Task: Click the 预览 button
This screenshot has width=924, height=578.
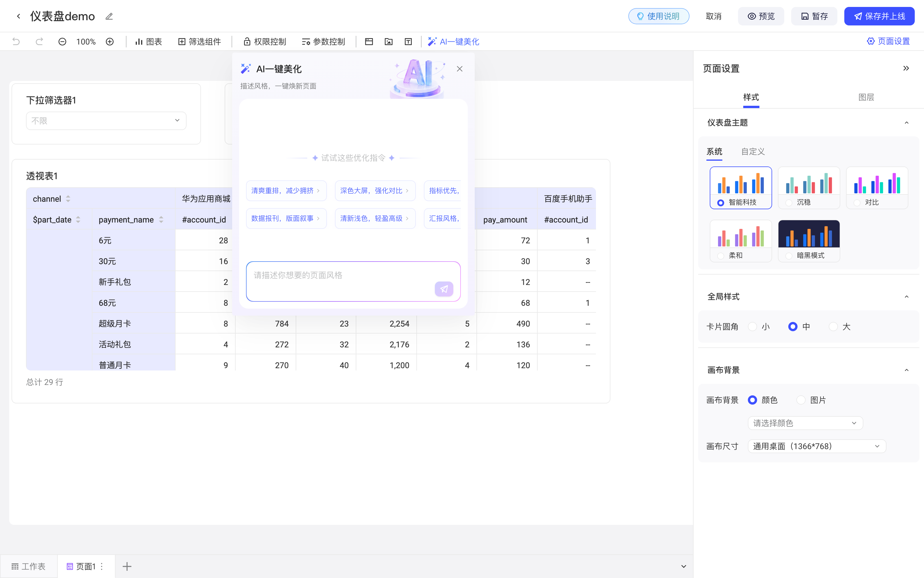Action: click(x=761, y=16)
